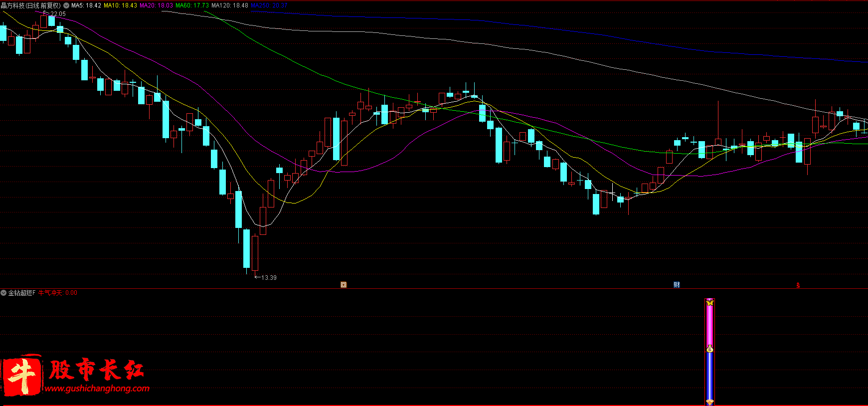Click the MA120: 18.48 label

230,5
